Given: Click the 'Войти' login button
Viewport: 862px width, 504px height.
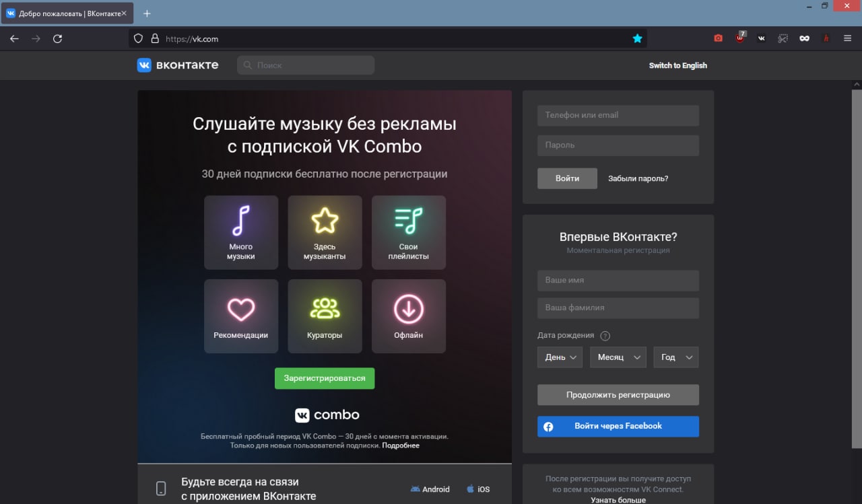Looking at the screenshot, I should (567, 178).
